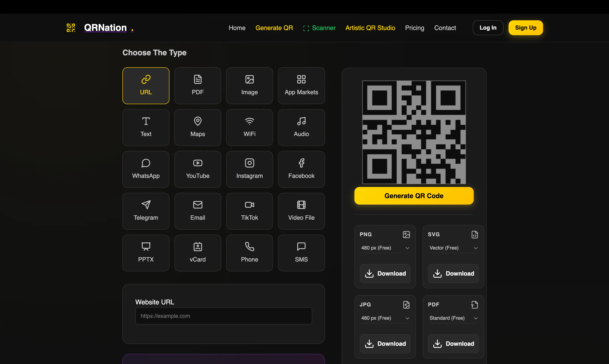609x364 pixels.
Task: Choose the SMS message tile
Action: click(x=301, y=253)
